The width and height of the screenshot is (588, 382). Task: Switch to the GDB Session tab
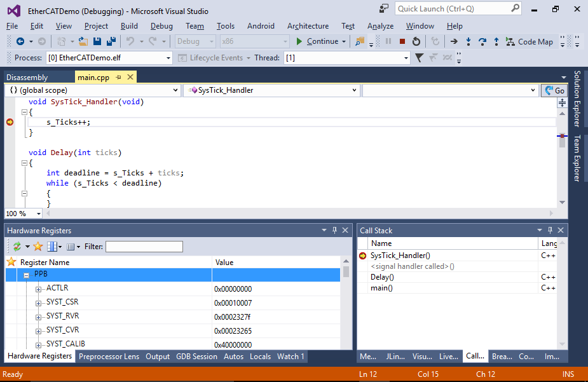[x=196, y=357]
